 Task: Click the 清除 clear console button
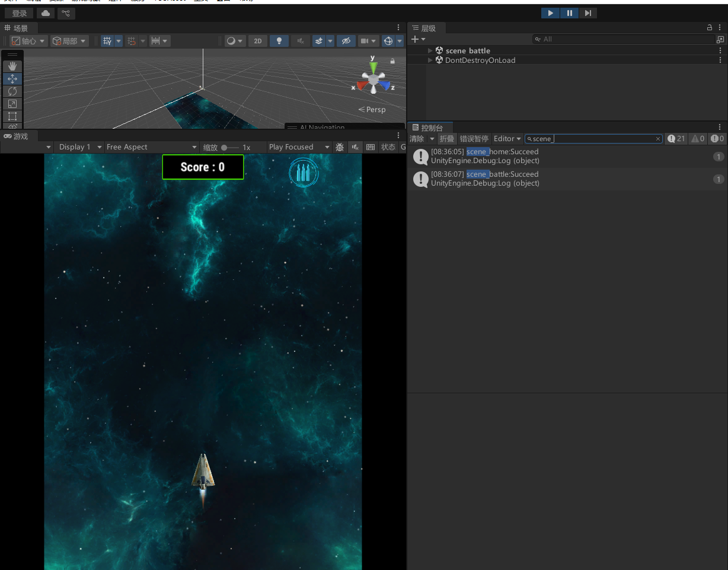417,139
